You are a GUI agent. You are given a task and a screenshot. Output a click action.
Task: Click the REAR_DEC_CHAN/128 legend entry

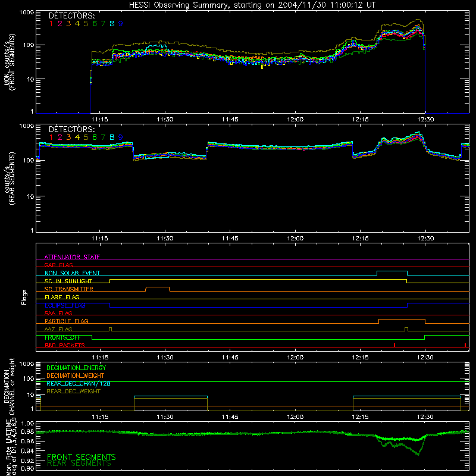79,383
